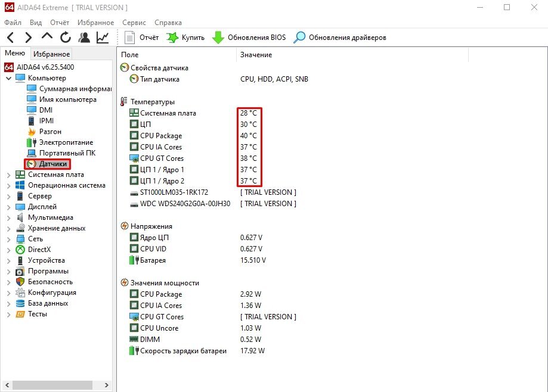548x392 pixels.
Task: Click the battery icon next to Электропитание
Action: [x=32, y=142]
